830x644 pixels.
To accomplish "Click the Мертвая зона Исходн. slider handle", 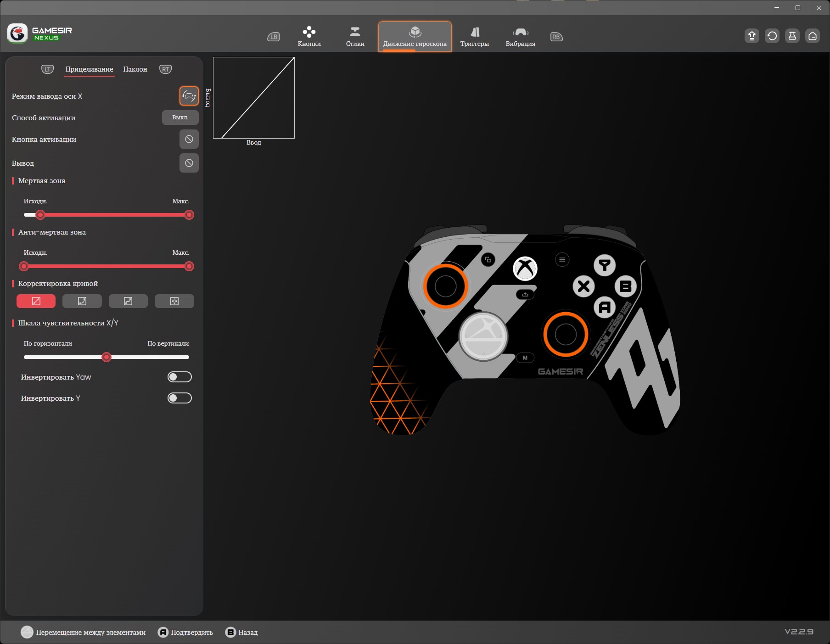I will (40, 215).
